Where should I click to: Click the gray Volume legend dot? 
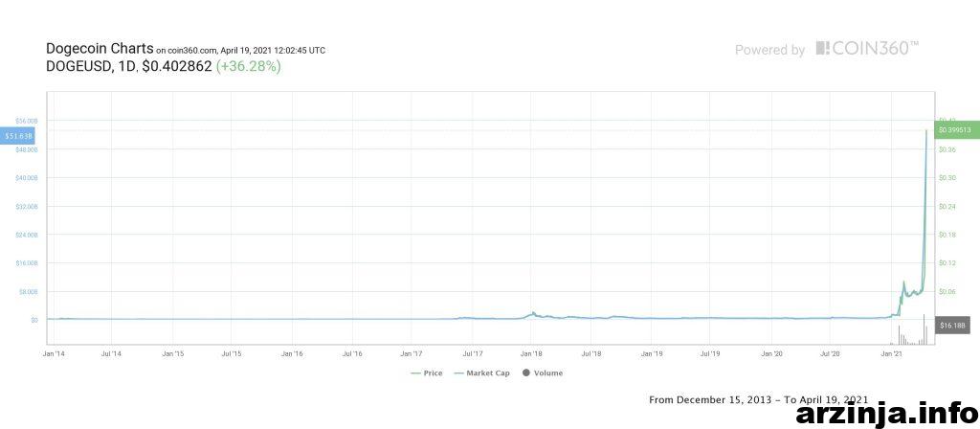[x=525, y=373]
